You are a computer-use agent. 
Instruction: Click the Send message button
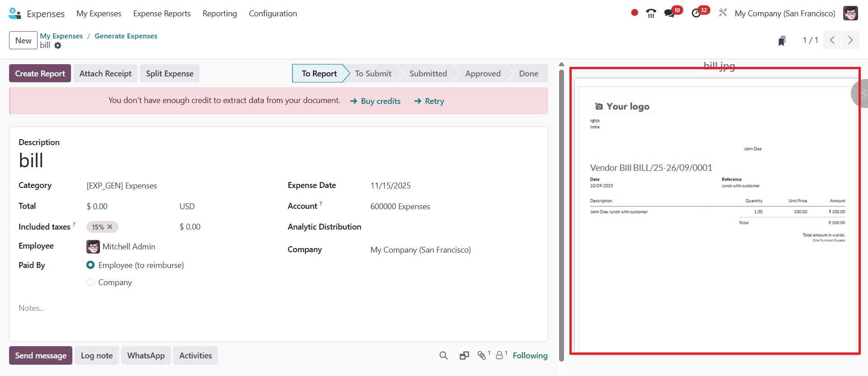pos(41,356)
